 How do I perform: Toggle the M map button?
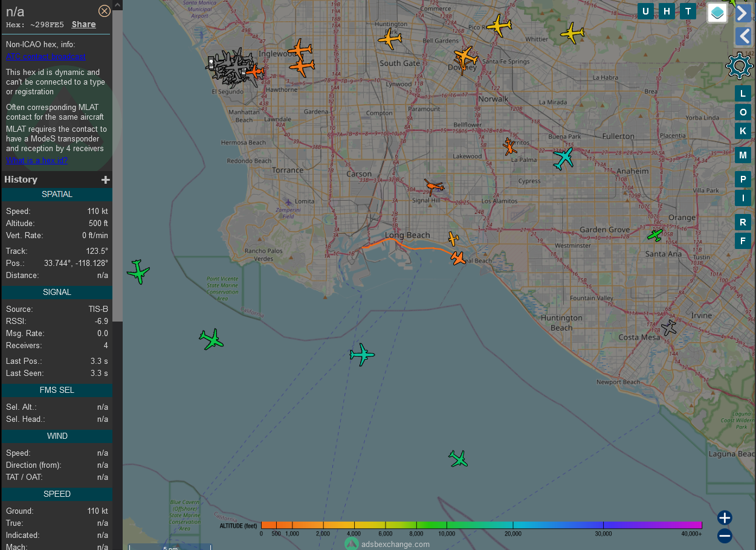coord(743,155)
